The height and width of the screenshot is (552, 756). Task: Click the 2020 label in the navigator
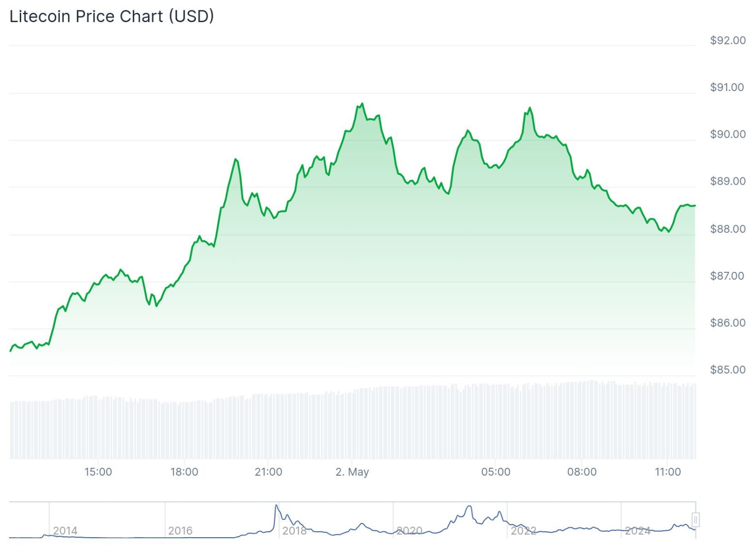tap(409, 530)
